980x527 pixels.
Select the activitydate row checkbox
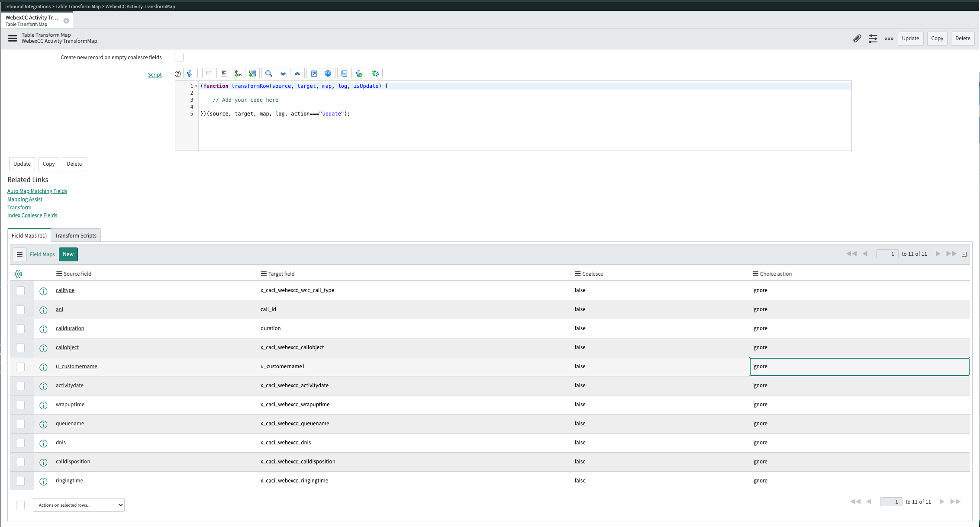20,386
